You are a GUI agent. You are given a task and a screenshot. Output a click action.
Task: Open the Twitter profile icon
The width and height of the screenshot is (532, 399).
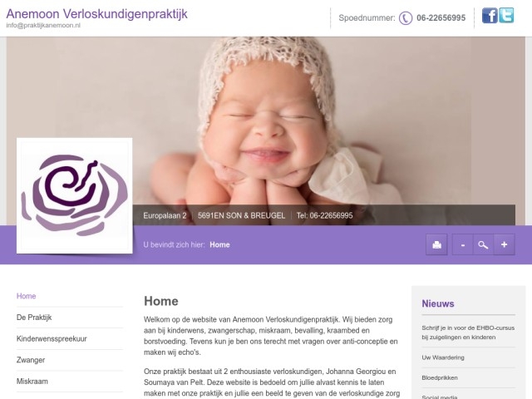click(506, 15)
